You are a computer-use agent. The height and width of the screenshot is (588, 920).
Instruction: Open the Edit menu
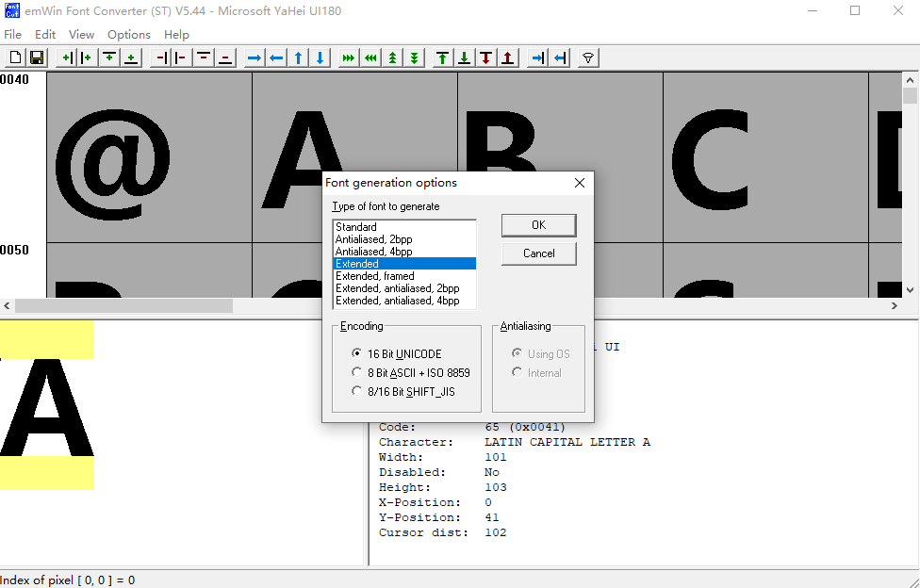(45, 35)
